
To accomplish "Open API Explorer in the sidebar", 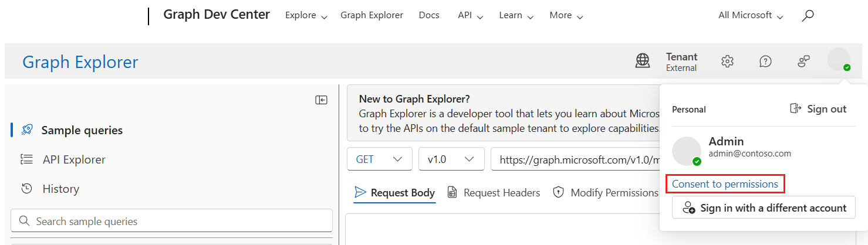I will point(74,159).
